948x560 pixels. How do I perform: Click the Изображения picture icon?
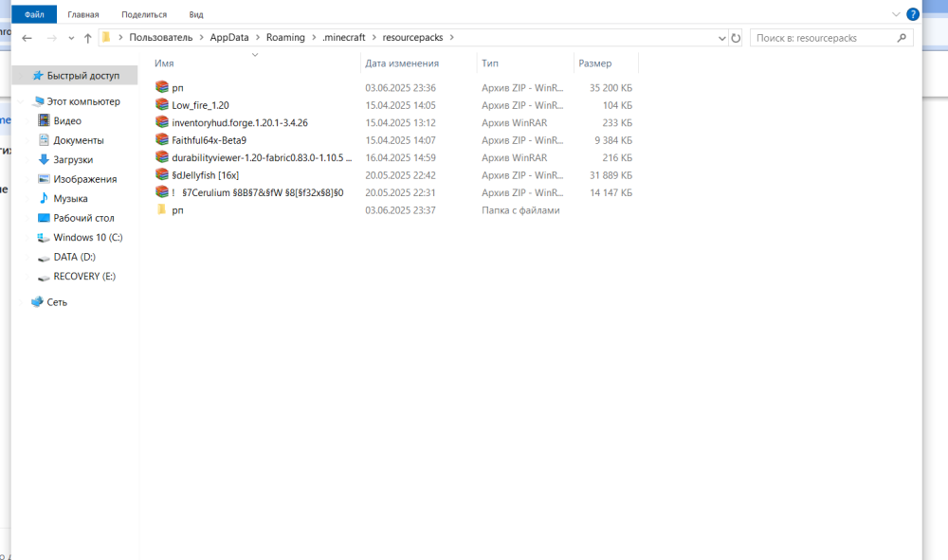point(44,179)
